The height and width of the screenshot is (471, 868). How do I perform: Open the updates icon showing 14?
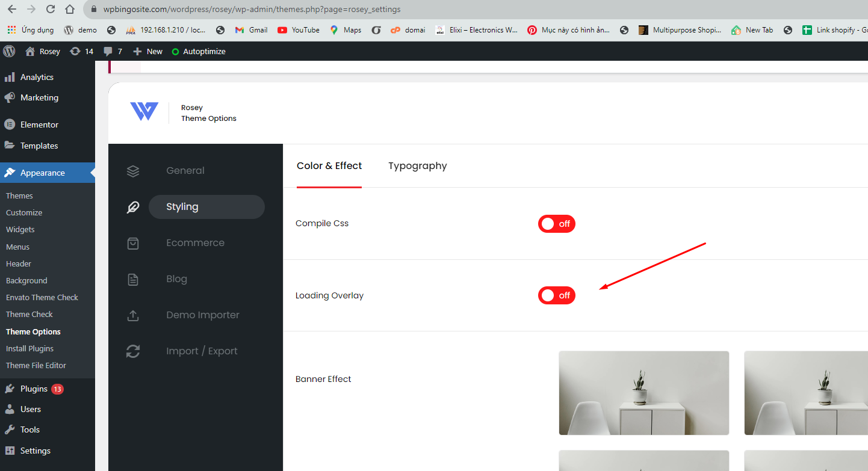click(82, 51)
